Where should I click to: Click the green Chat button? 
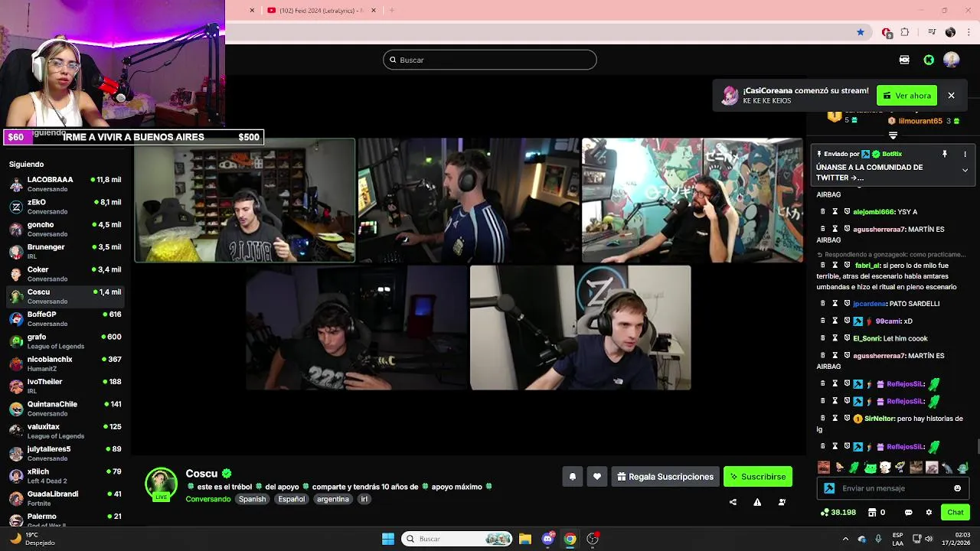[955, 512]
